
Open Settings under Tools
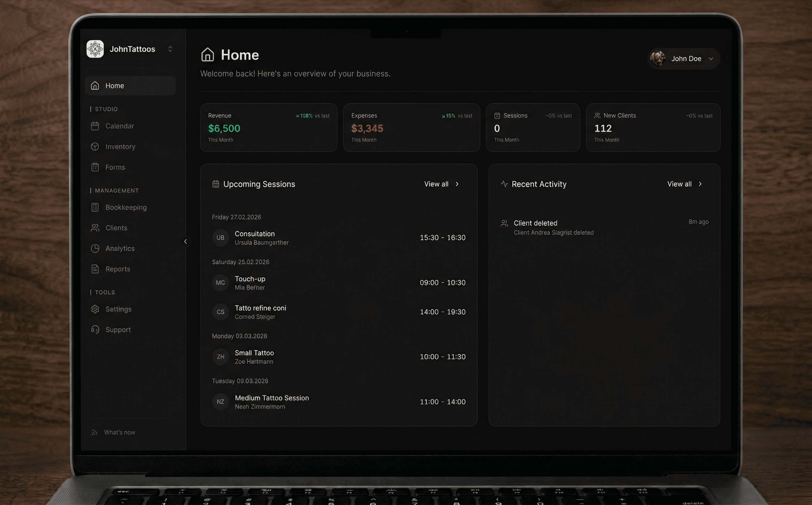(x=118, y=309)
